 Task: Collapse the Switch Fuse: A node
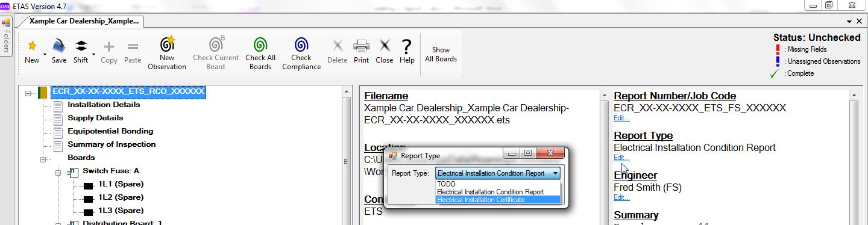point(58,172)
